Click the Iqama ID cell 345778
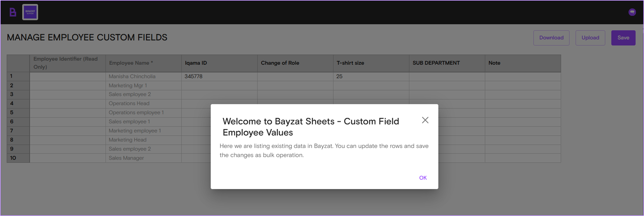Image resolution: width=644 pixels, height=216 pixels. [219, 76]
